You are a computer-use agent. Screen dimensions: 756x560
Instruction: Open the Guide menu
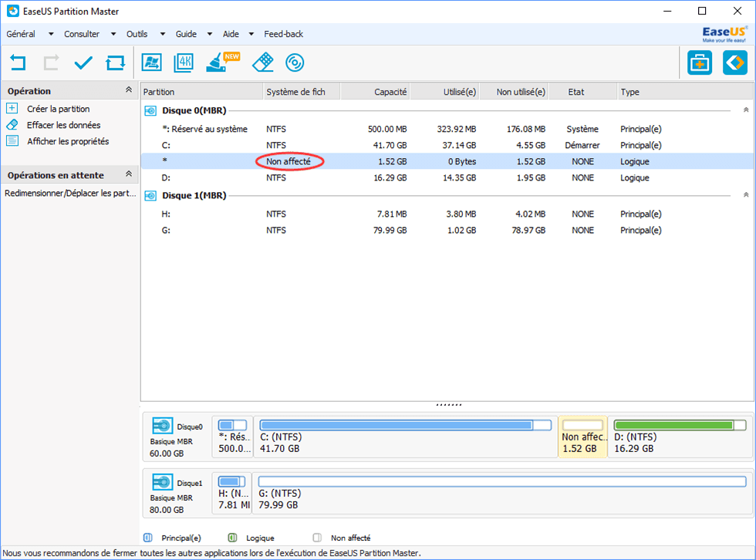(x=186, y=34)
